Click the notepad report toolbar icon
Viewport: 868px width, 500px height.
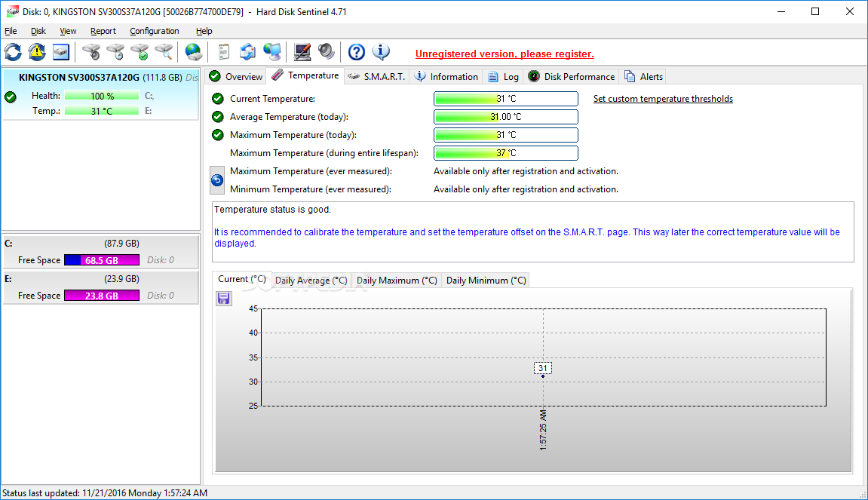(224, 53)
